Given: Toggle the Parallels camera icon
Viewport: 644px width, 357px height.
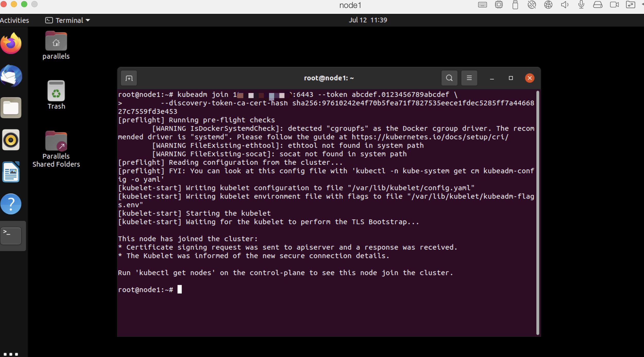Looking at the screenshot, I should pyautogui.click(x=614, y=5).
